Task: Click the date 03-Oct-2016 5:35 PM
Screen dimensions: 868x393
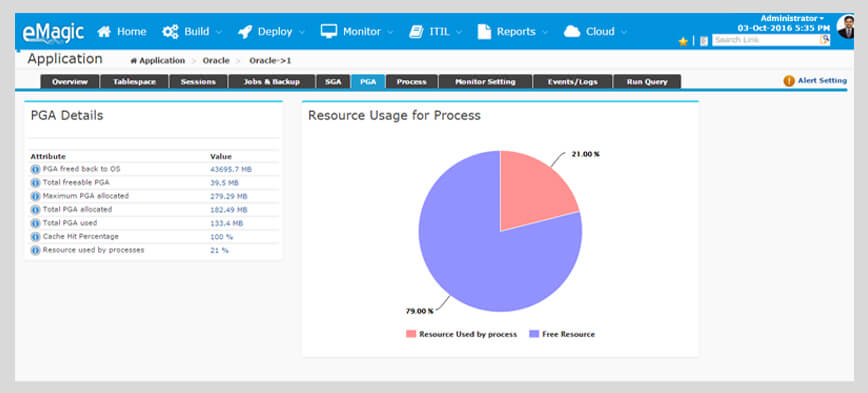Action: pos(783,28)
